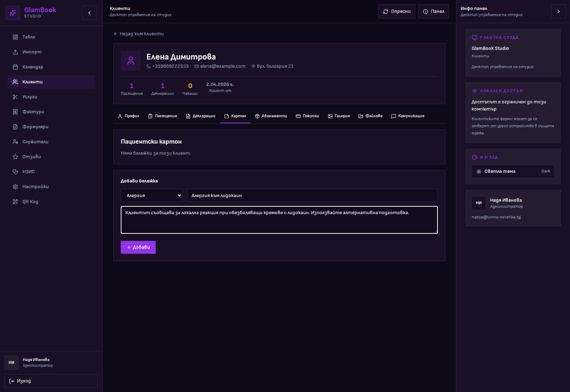The width and height of the screenshot is (570, 392).
Task: Click the Отзиви star item
Action: pos(31,157)
